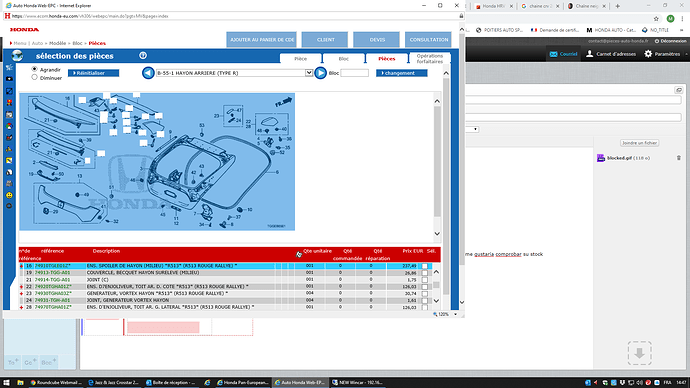690x388 pixels.
Task: Tick the selection checkbox for part 16
Action: point(425,266)
